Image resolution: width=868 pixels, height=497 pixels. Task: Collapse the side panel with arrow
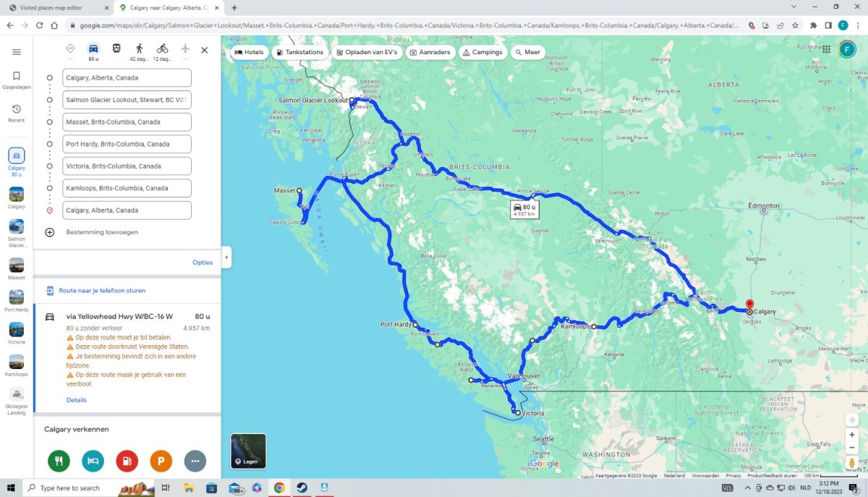[226, 257]
